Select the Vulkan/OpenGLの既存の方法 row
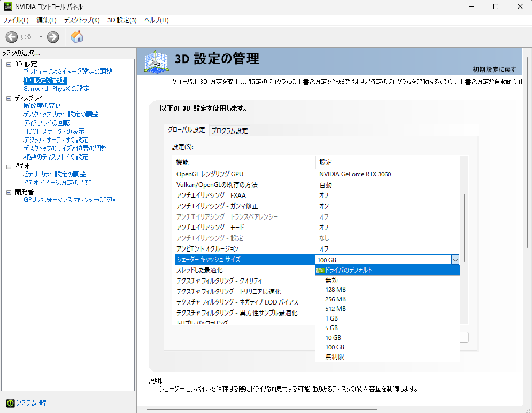Screen dimensions: 532x413 (x=317, y=185)
